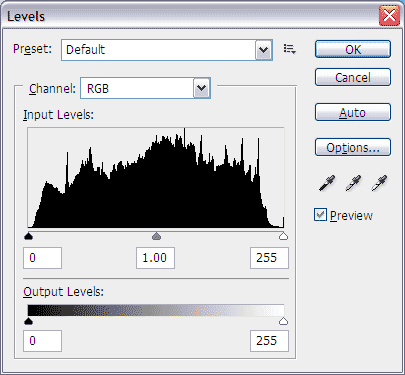Click the Levels title bar text
Screen dimensions: 405x375
26,16
